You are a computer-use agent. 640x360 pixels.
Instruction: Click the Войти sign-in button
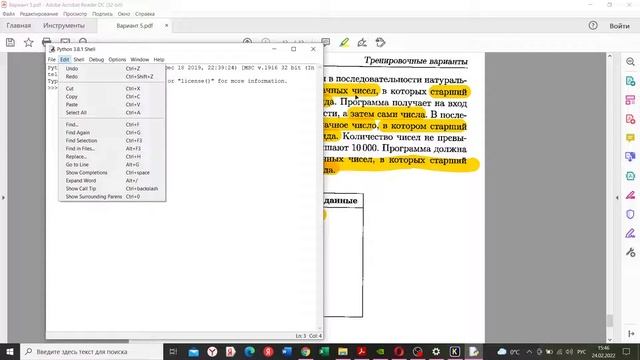tap(619, 26)
